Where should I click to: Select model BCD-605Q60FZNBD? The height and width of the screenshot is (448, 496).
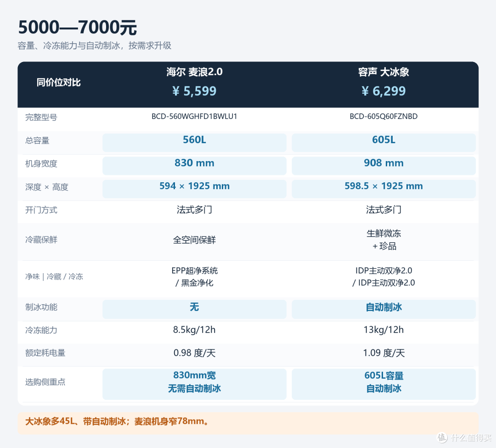[x=383, y=116]
